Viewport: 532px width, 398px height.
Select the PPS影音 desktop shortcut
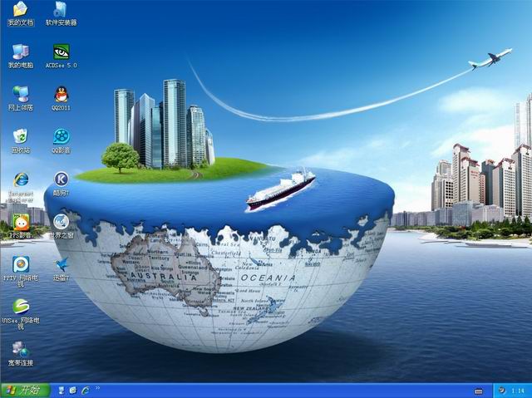[x=21, y=227]
